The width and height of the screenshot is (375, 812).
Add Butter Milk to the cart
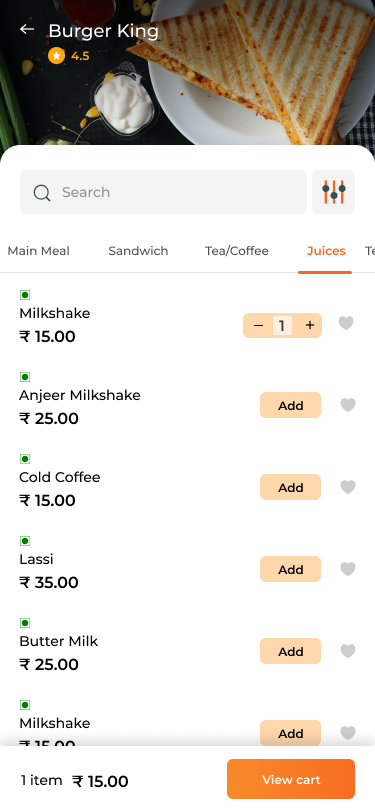tap(291, 651)
